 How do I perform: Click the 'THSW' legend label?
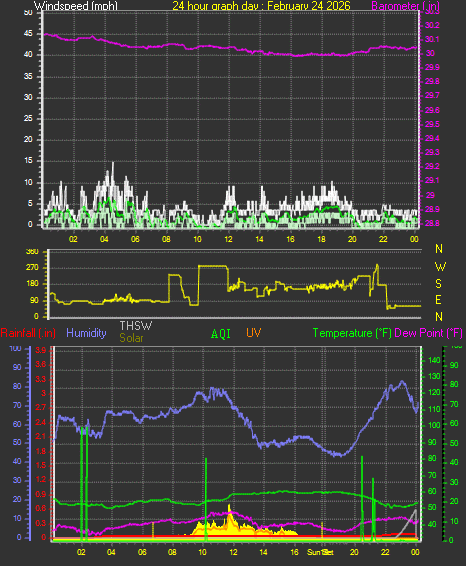click(136, 326)
